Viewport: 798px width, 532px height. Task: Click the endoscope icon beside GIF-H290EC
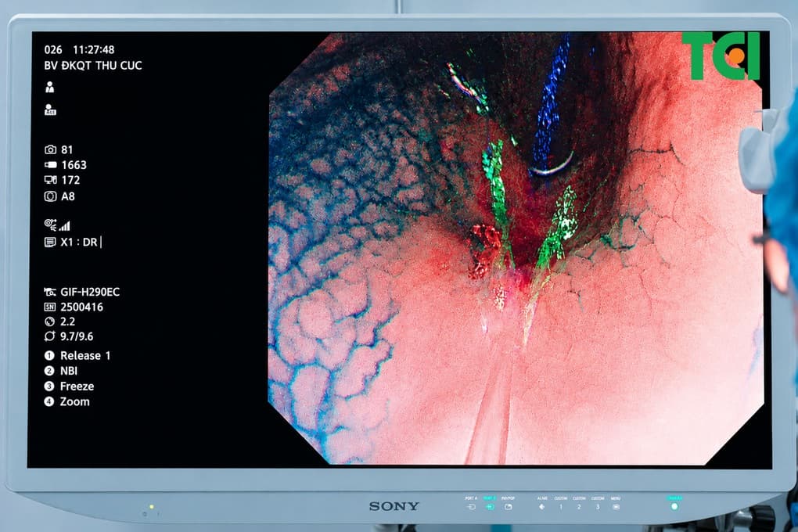[50, 293]
